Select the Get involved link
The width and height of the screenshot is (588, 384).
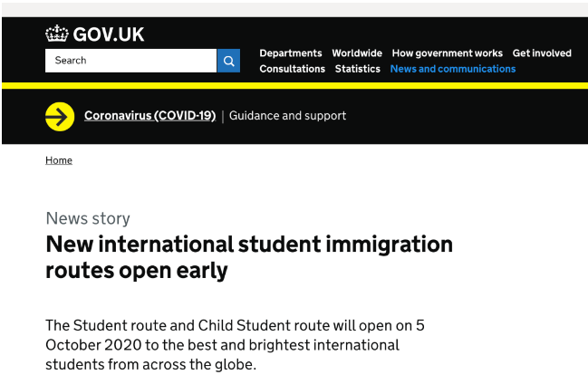(x=542, y=53)
